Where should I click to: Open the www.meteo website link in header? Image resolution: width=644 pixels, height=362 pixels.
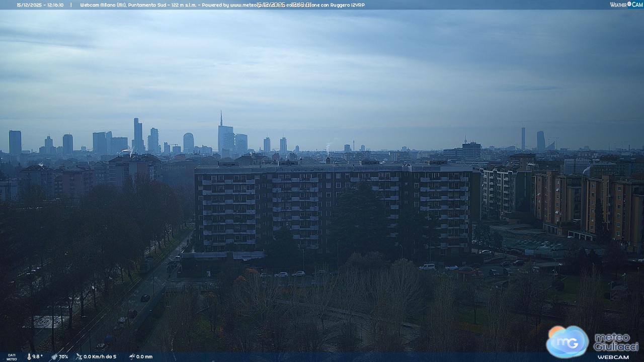243,5
